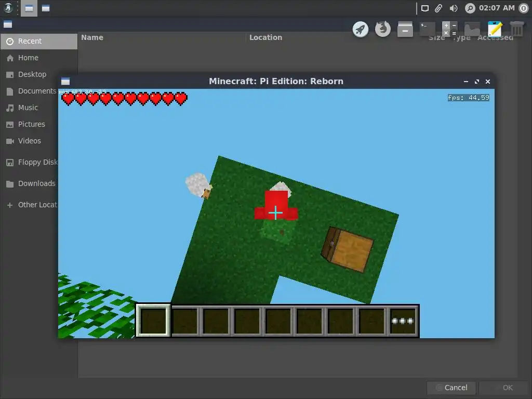This screenshot has width=532, height=399.
Task: Select the second taskbar window button
Action: pos(46,8)
